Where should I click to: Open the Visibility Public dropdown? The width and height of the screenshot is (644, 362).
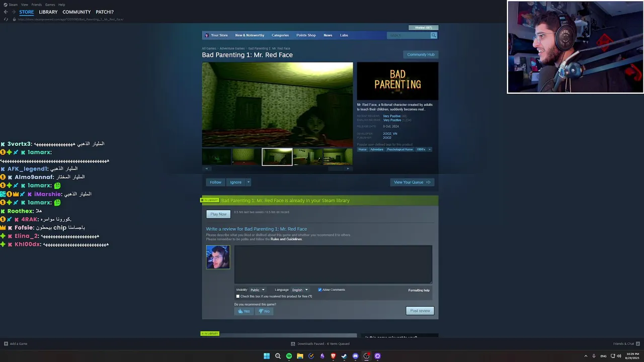tap(257, 290)
